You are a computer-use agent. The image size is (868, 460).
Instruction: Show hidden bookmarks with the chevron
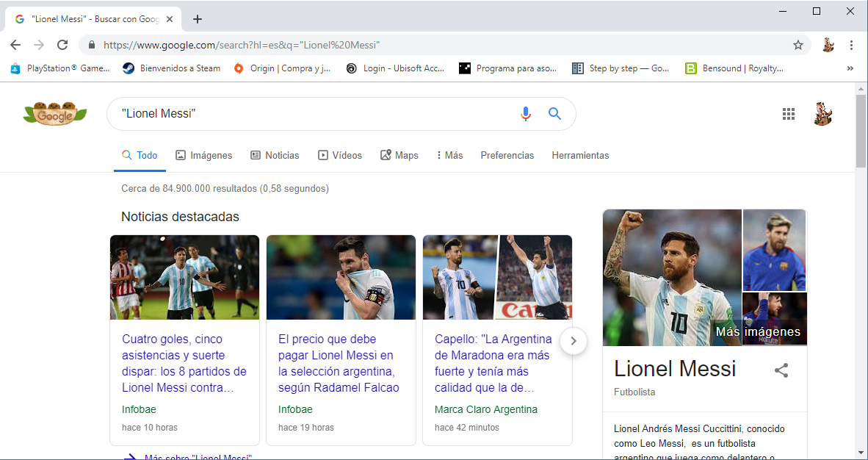click(850, 68)
